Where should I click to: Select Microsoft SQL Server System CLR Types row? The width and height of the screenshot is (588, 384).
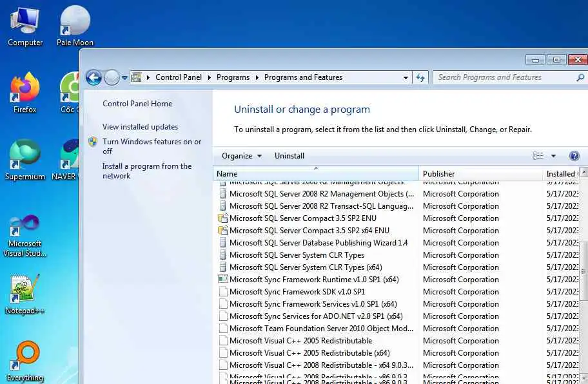pos(396,255)
